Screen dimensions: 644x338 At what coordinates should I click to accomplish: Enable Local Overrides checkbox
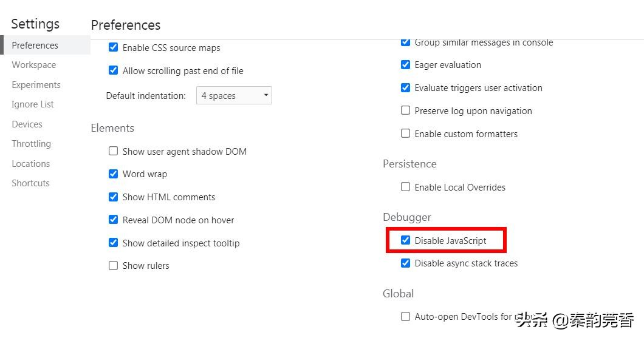406,187
